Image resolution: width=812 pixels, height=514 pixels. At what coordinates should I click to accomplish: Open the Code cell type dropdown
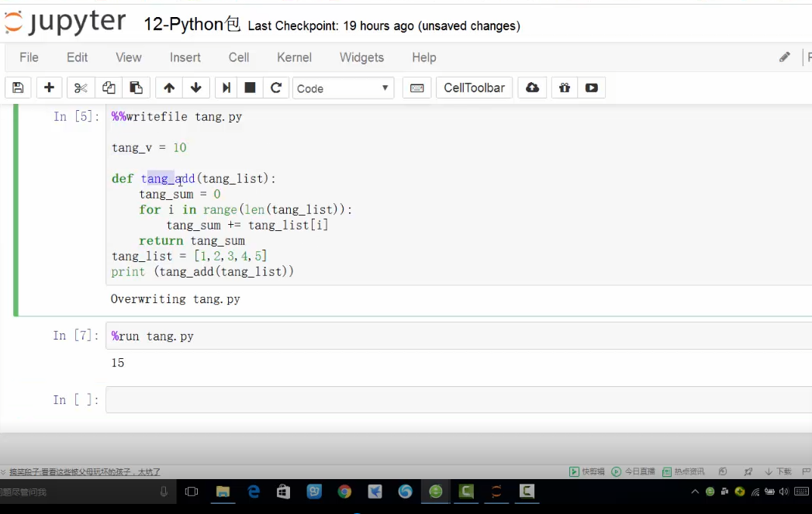coord(343,88)
